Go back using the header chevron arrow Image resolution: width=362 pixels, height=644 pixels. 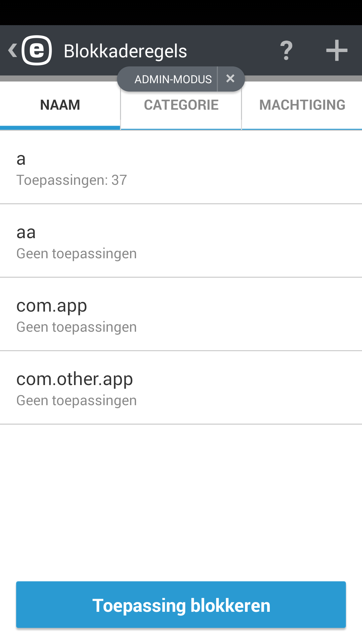[x=13, y=51]
